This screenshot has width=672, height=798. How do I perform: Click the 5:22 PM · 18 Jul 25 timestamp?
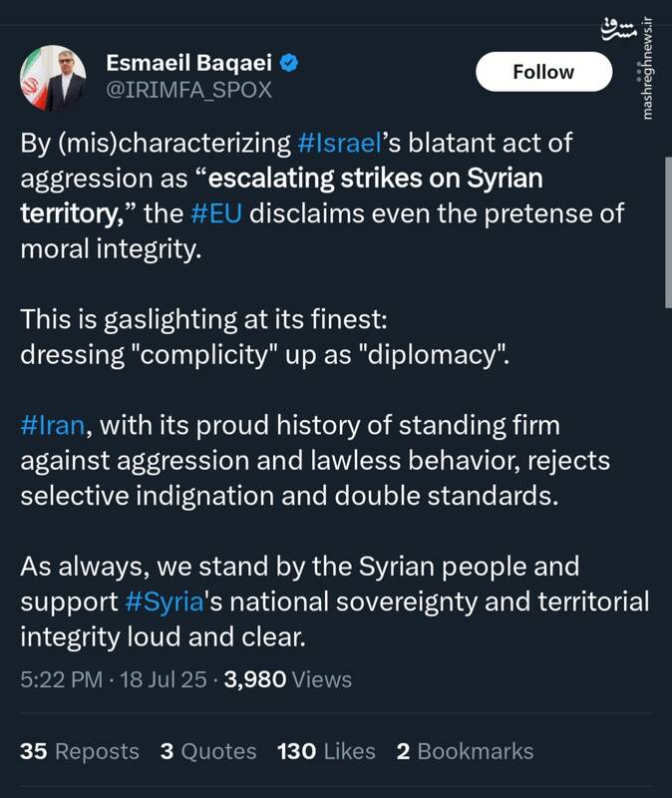click(115, 680)
